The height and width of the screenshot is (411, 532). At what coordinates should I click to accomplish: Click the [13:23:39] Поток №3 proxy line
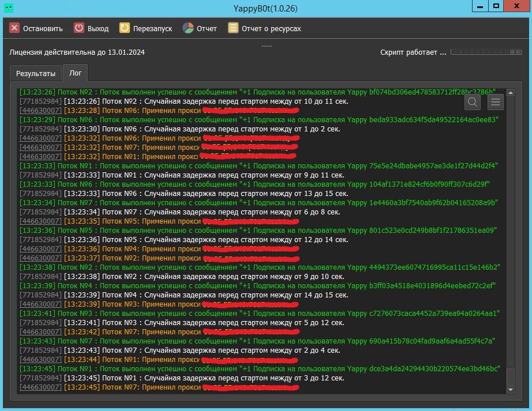click(159, 304)
